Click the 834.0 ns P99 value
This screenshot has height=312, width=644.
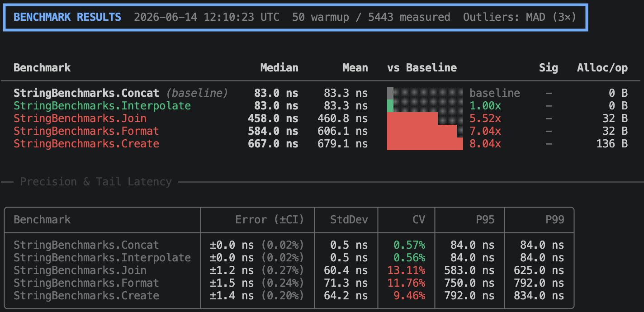tap(539, 296)
